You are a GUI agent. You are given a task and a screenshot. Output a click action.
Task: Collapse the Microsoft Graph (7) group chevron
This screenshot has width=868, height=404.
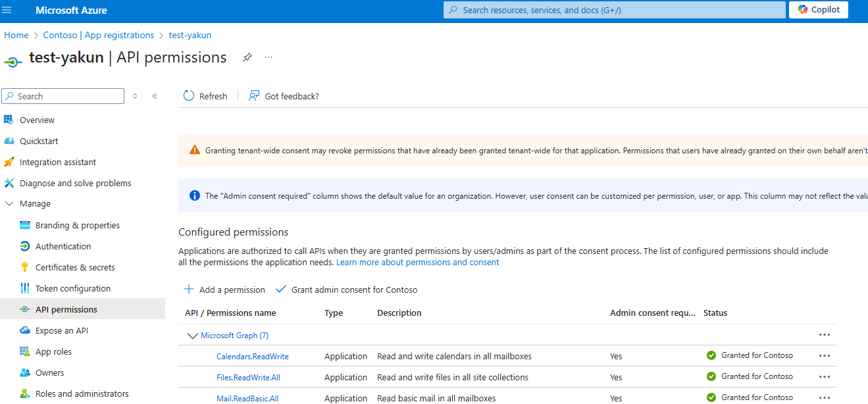[x=193, y=336]
